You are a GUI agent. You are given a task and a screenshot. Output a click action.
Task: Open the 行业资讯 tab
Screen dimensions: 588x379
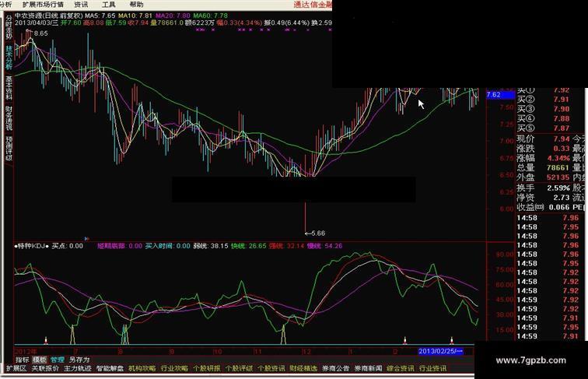(432, 368)
